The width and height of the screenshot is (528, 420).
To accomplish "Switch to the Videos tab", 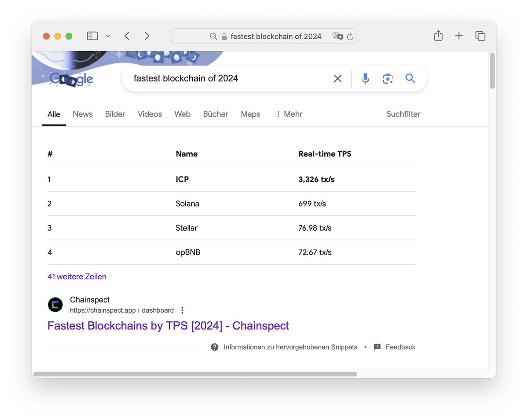I will coord(150,114).
